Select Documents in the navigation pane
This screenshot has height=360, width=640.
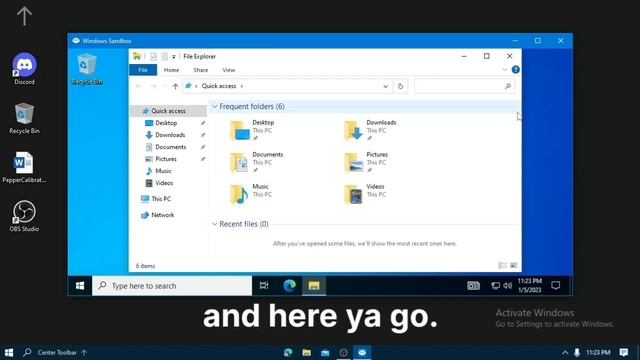[171, 147]
